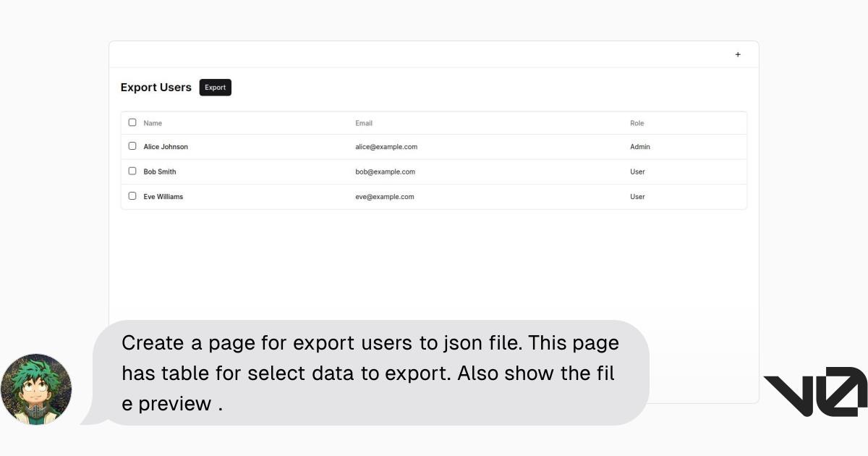The height and width of the screenshot is (456, 868).
Task: Click the Admin role cell
Action: tap(640, 147)
